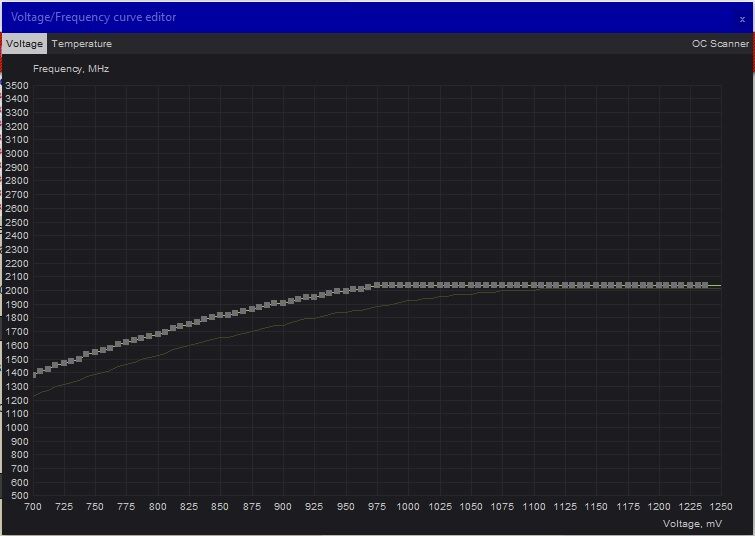The height and width of the screenshot is (536, 755).
Task: Click the 850 voltage axis value
Action: 220,507
